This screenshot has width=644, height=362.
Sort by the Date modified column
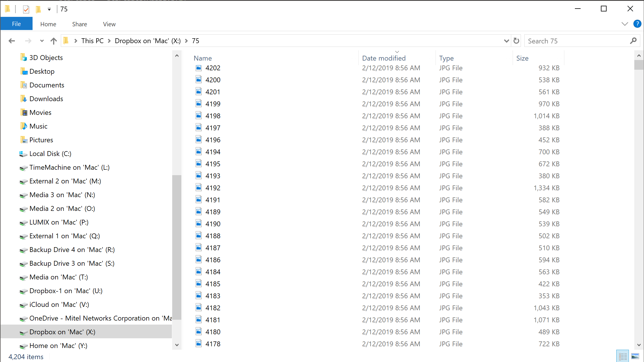click(384, 58)
